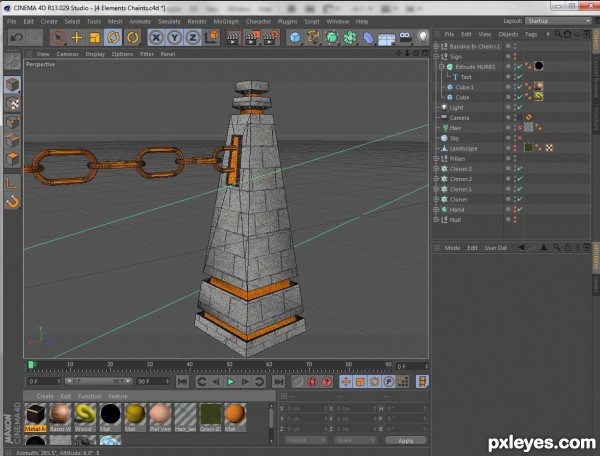
Task: Select the Scale tool
Action: [95, 37]
